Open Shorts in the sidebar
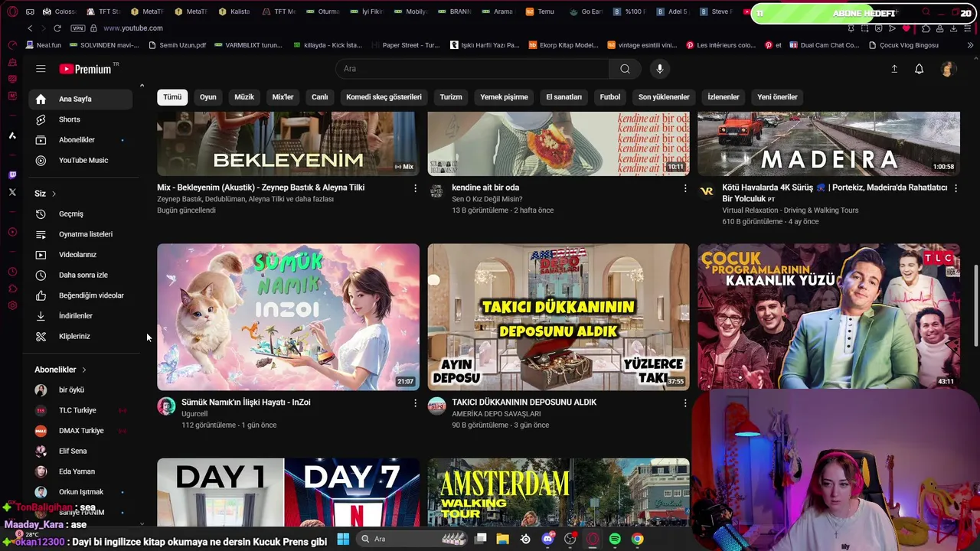The image size is (980, 551). 80,119
